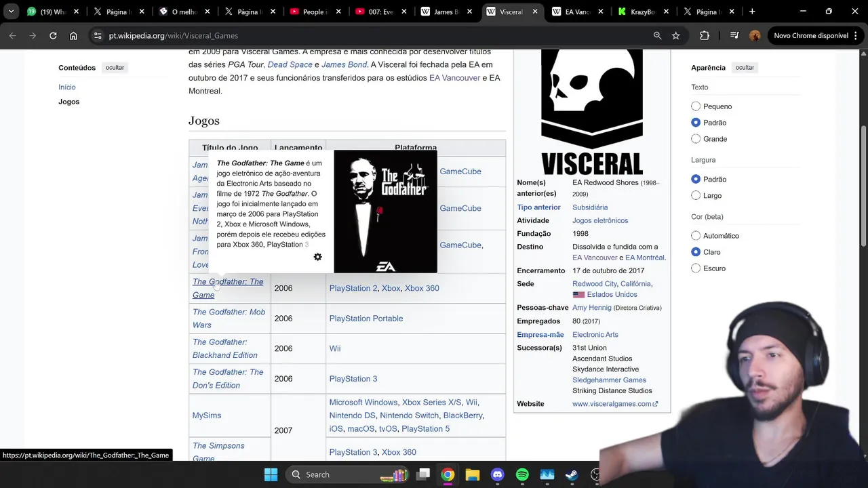Bookmark this page with the star
The width and height of the screenshot is (868, 488).
675,35
